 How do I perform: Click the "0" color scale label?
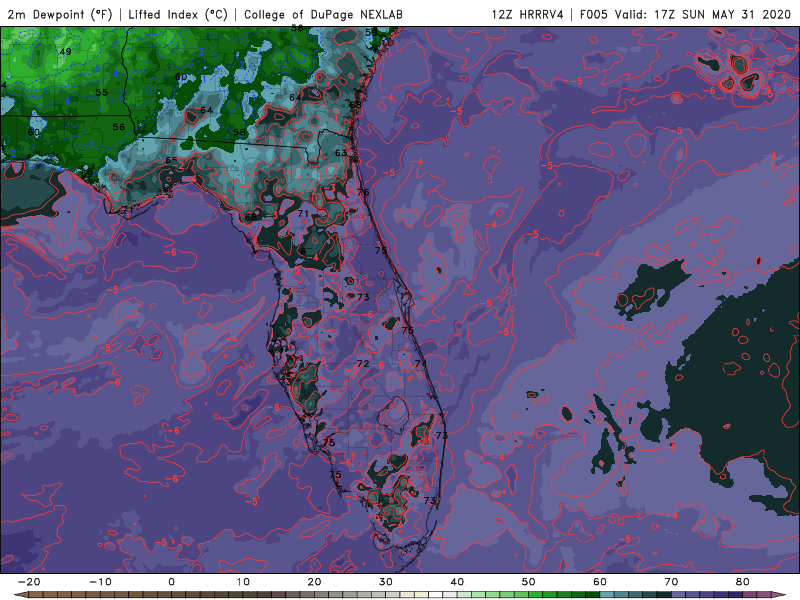[x=171, y=582]
